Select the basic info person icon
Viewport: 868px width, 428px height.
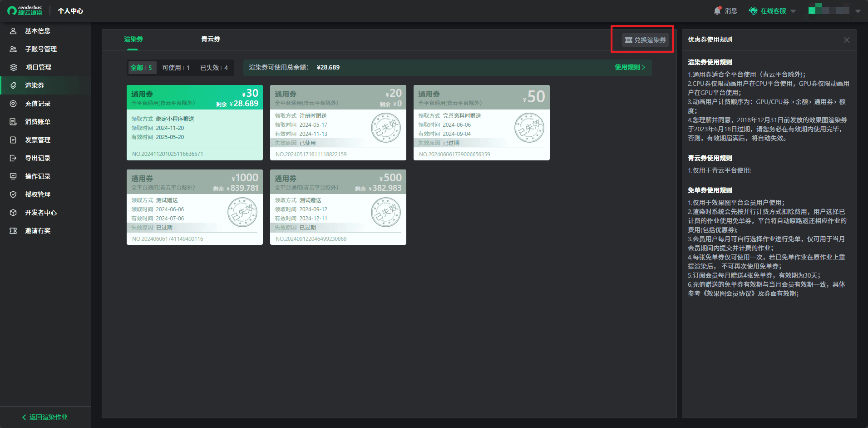pos(13,31)
